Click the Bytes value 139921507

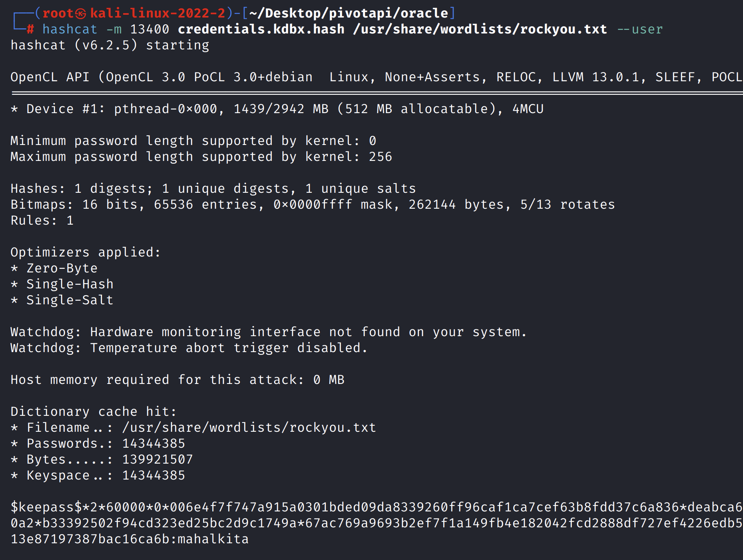(157, 460)
